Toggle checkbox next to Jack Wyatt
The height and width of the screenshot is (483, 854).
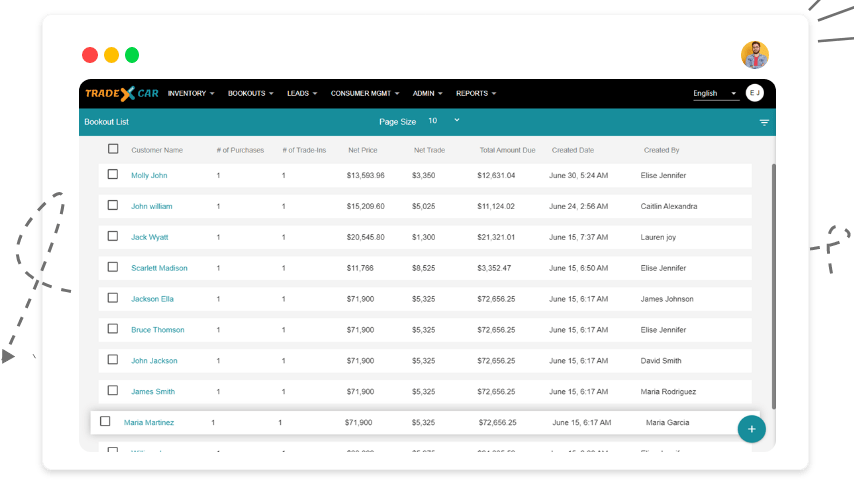click(x=113, y=236)
